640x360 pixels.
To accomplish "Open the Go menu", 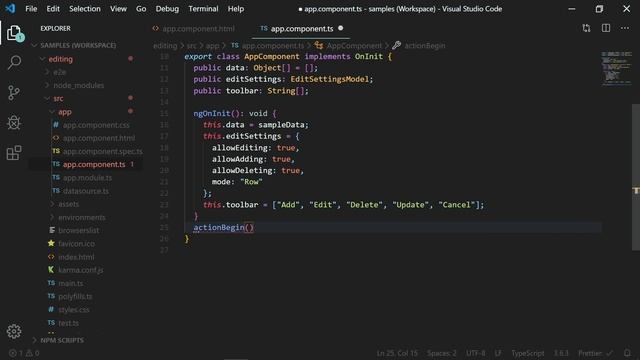I will tap(141, 9).
